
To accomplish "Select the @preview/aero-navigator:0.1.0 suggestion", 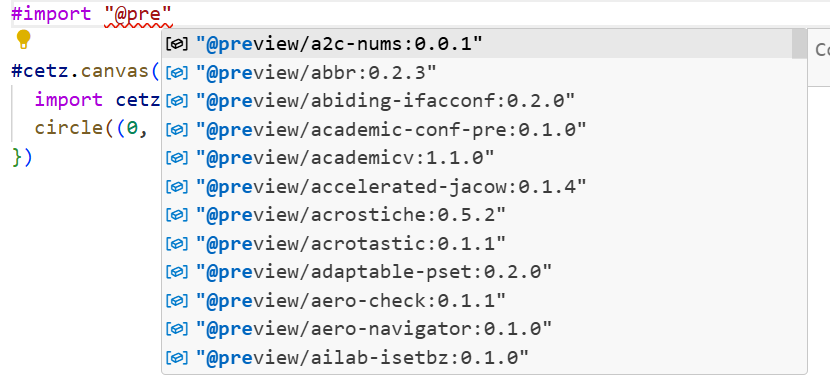I will (477, 330).
